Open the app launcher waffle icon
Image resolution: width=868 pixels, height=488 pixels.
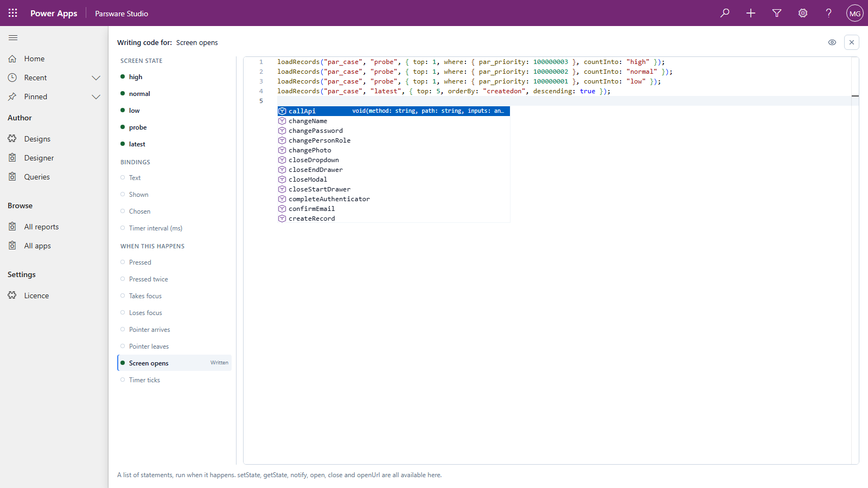coord(13,13)
